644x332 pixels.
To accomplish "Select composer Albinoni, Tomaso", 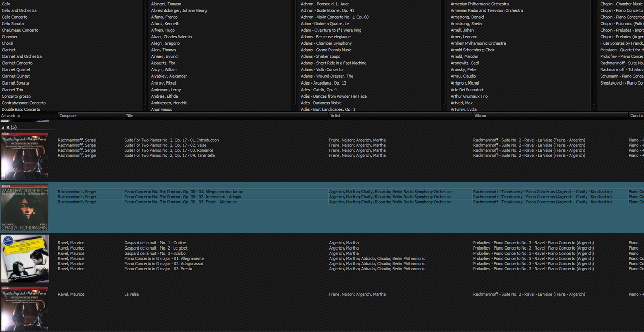I will click(x=166, y=4).
